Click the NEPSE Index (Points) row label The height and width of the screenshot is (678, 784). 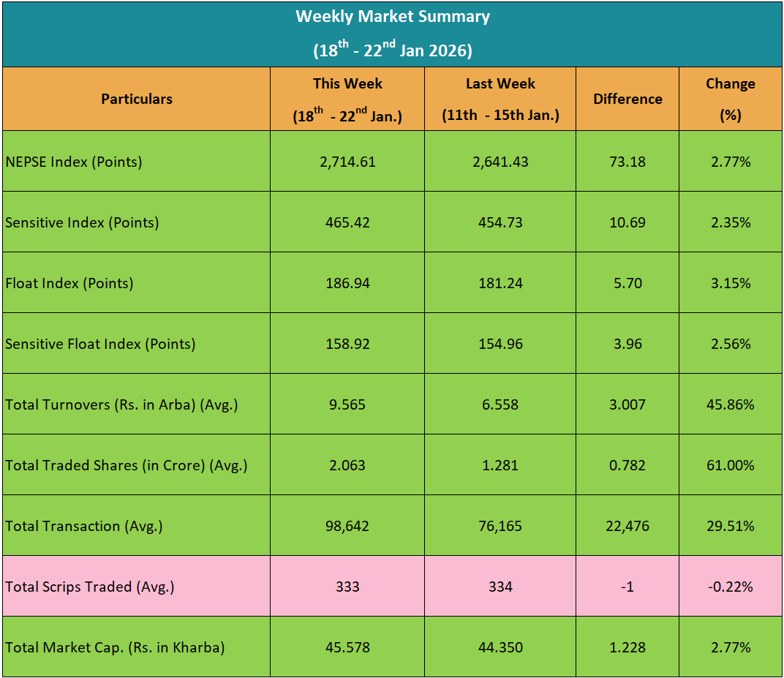coord(74,162)
